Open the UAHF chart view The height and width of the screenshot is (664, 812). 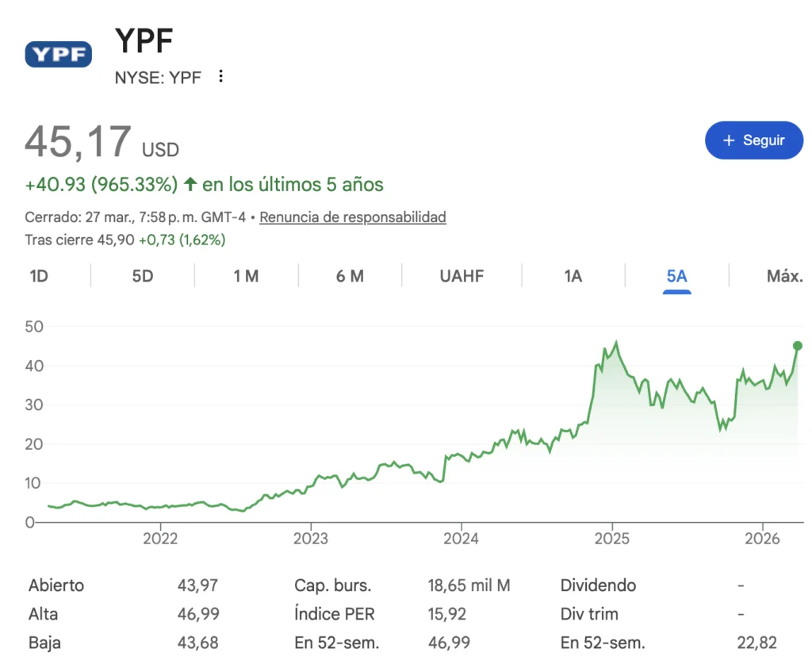462,275
